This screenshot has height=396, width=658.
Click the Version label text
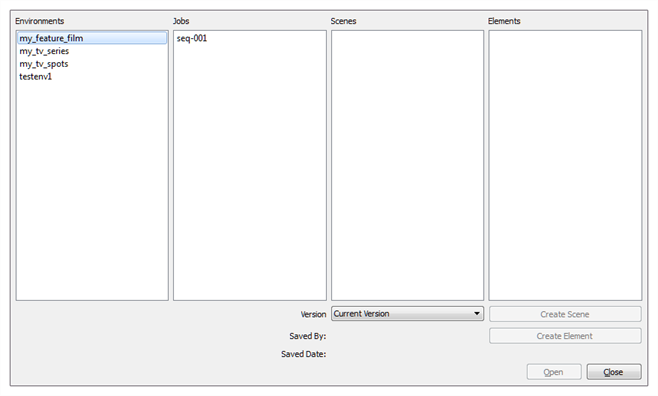[313, 314]
